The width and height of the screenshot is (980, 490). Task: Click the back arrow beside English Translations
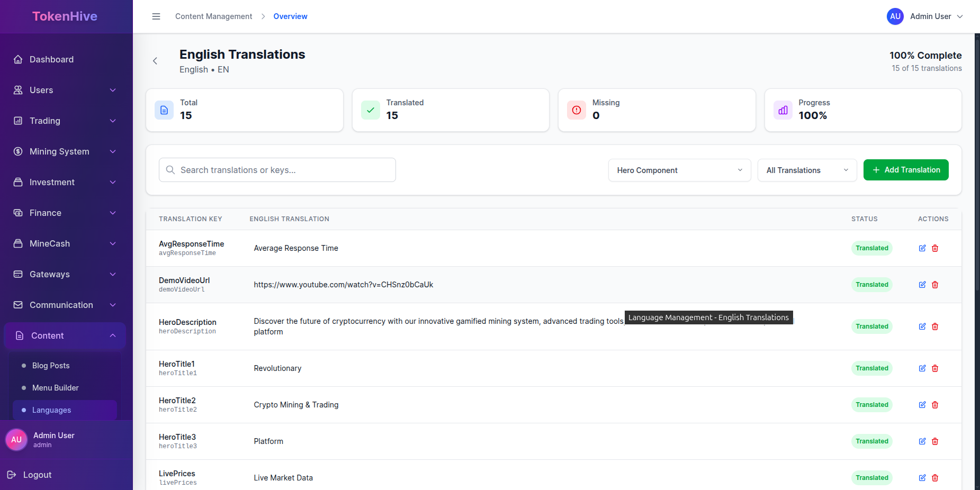point(155,61)
